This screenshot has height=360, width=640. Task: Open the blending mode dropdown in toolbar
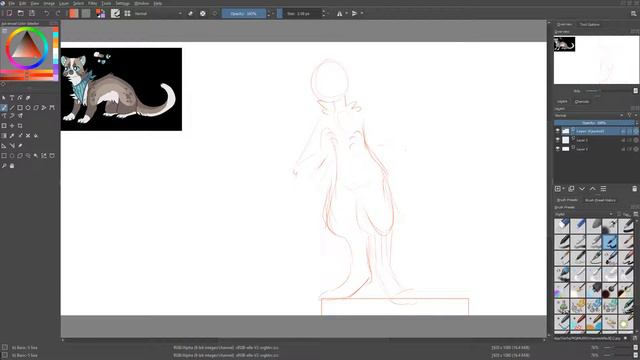(158, 13)
